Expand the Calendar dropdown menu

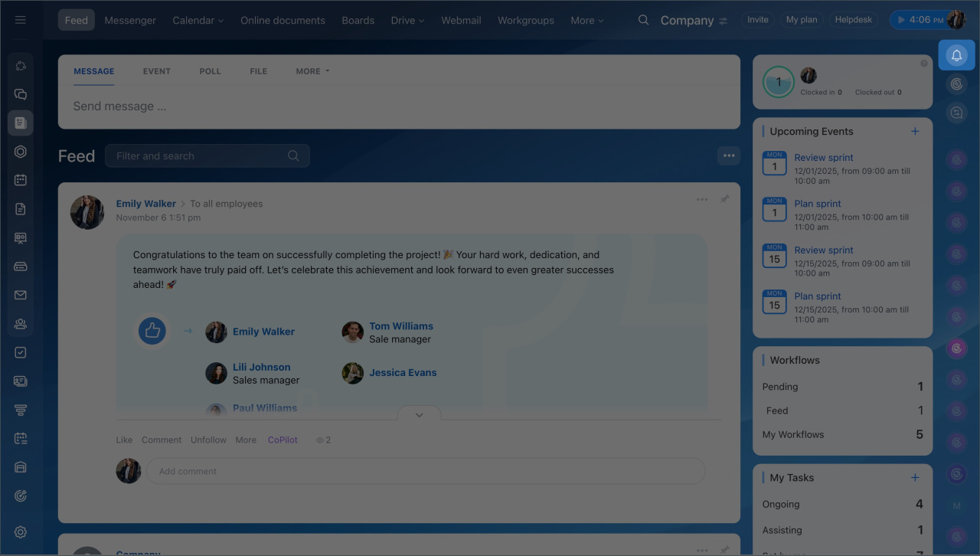[198, 20]
